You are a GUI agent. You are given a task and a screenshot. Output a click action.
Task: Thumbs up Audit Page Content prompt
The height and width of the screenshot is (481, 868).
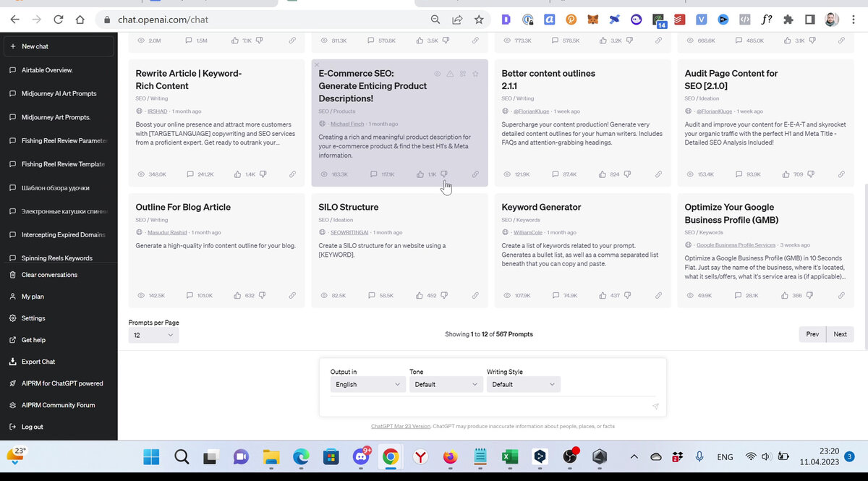(786, 174)
